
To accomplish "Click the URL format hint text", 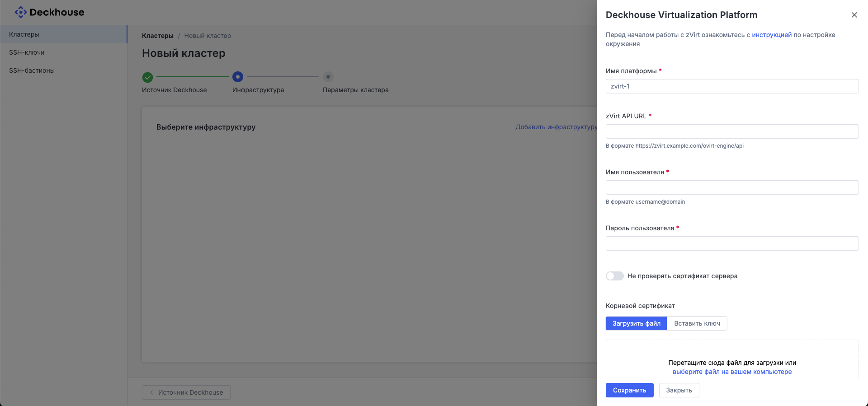I will (675, 146).
